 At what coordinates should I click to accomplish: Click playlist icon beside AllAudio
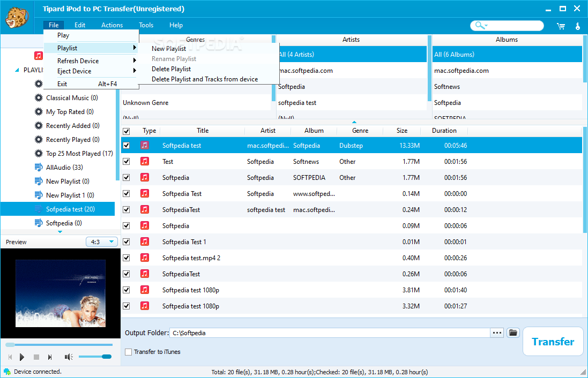(x=39, y=167)
